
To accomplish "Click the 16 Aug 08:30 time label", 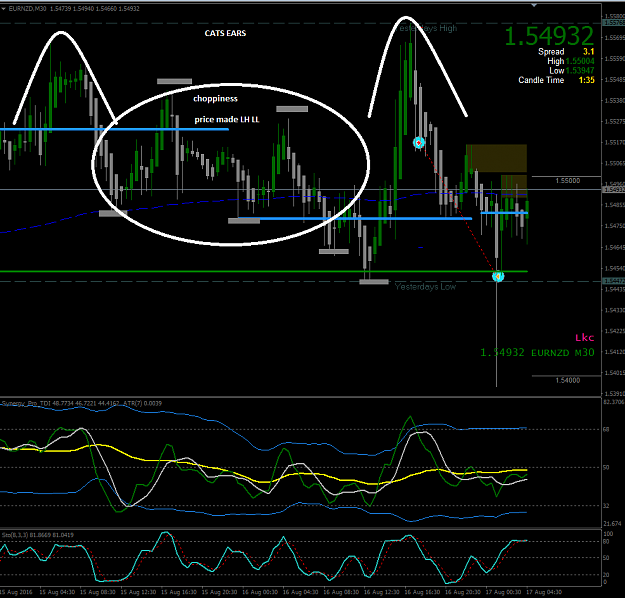I will (x=341, y=592).
